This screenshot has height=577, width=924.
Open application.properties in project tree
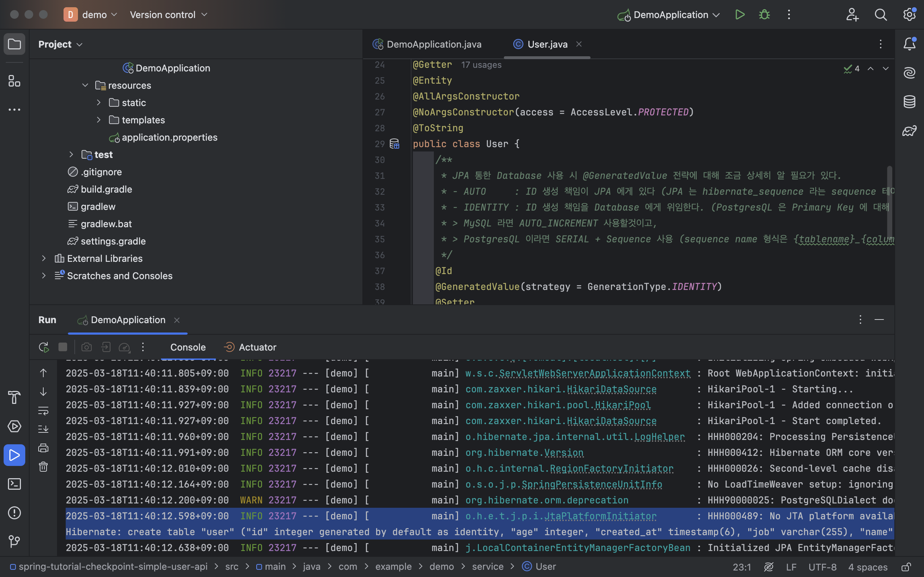pos(169,137)
